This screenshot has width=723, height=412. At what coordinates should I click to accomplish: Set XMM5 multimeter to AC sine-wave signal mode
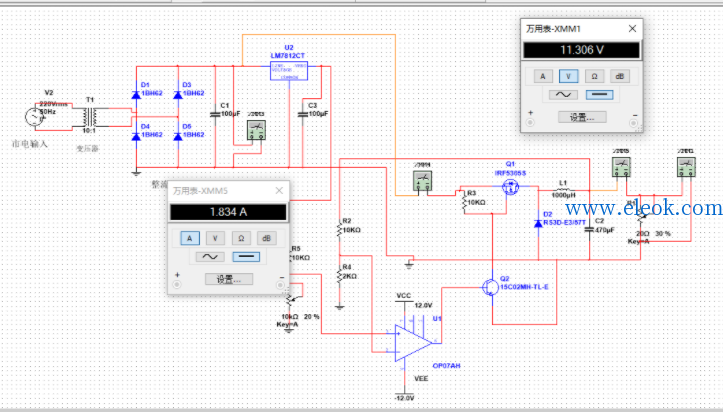tap(210, 257)
